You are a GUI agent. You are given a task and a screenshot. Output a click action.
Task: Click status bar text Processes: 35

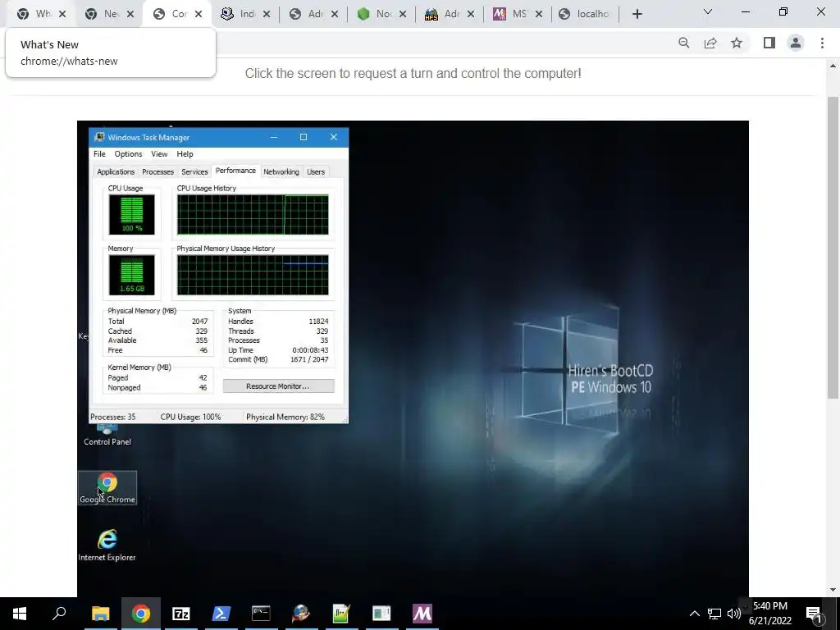click(113, 417)
